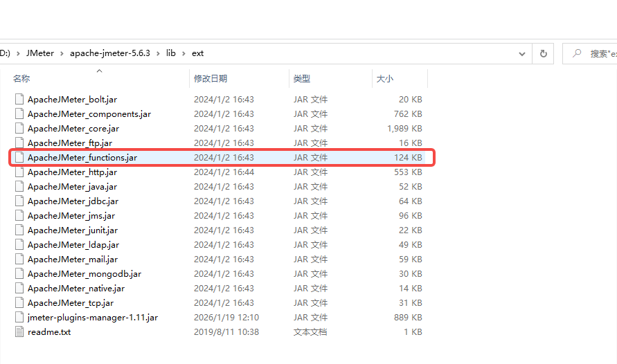Click the 889 KB size value
The image size is (617, 364).
[x=408, y=318]
